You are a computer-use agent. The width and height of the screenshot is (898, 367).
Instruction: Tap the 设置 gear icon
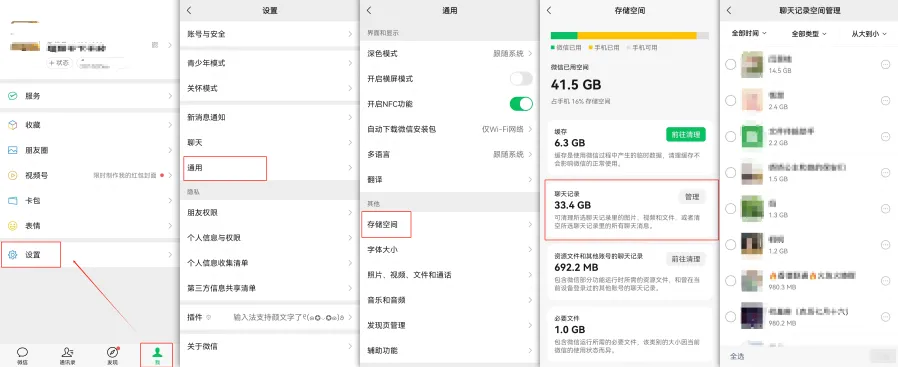pyautogui.click(x=13, y=255)
